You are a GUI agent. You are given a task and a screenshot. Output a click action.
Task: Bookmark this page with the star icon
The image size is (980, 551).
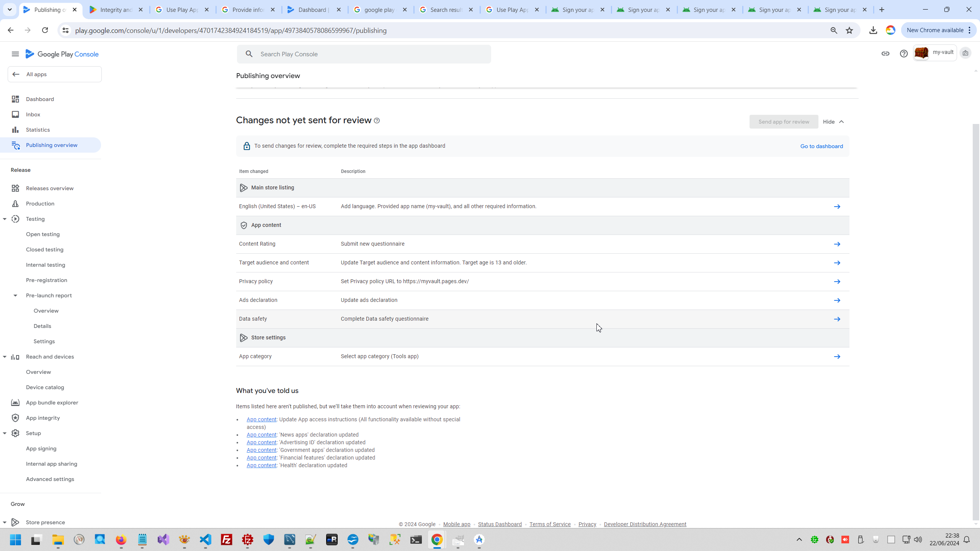[x=849, y=30]
